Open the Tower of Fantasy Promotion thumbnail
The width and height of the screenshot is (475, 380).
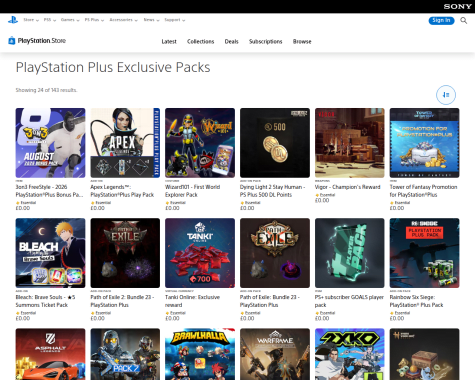(x=424, y=143)
